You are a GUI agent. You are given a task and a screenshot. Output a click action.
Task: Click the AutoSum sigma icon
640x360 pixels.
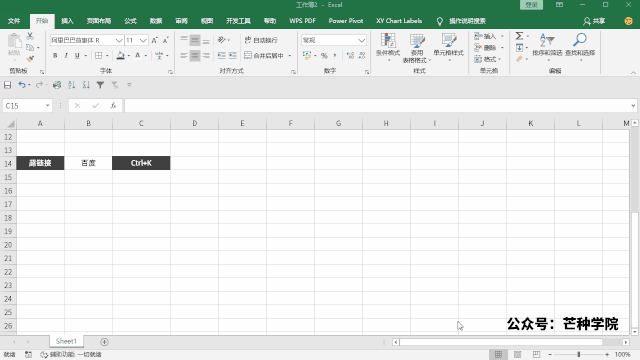point(519,36)
